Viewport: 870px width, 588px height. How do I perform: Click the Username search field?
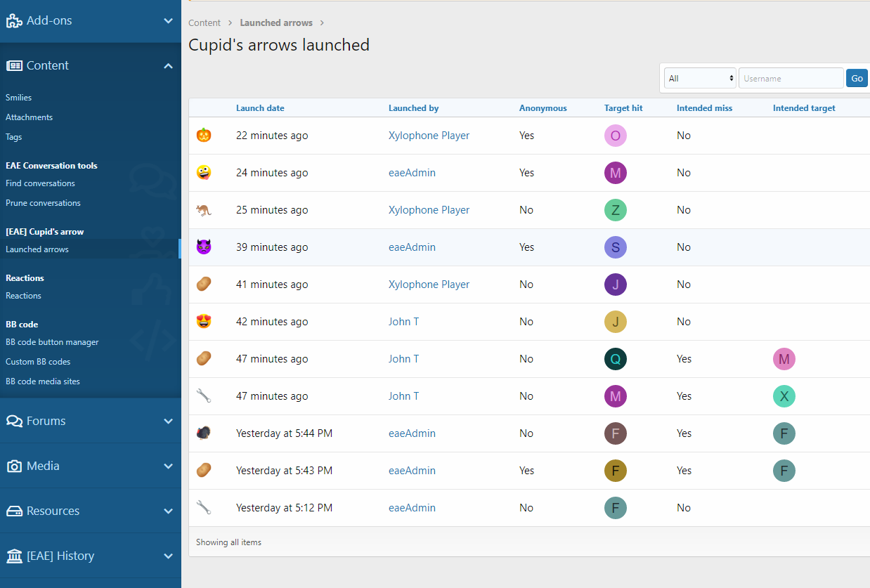pyautogui.click(x=791, y=79)
